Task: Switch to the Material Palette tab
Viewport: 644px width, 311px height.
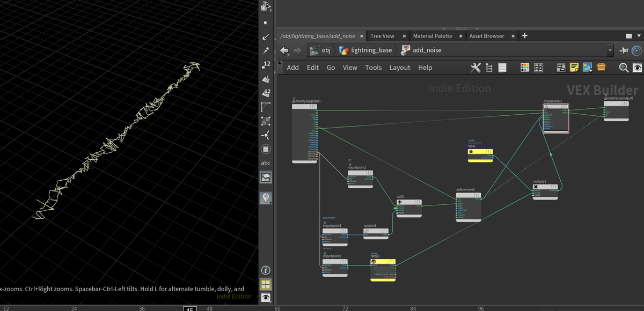Action: coord(433,36)
